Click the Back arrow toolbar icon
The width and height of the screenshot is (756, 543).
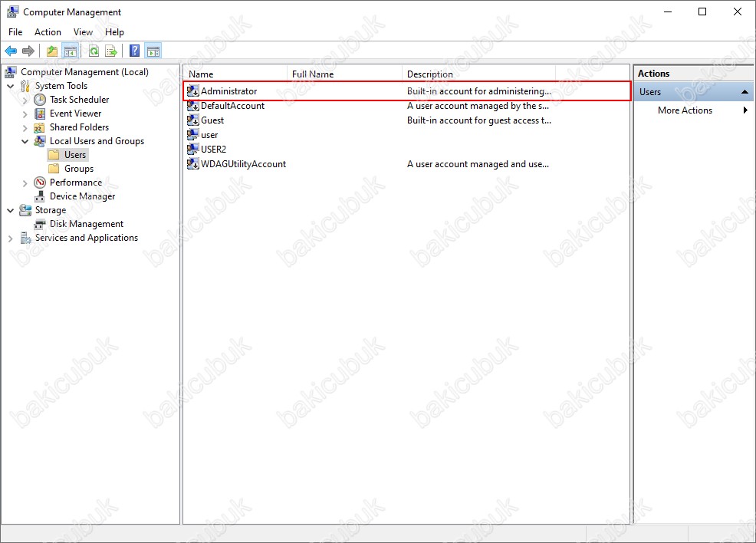coord(11,51)
